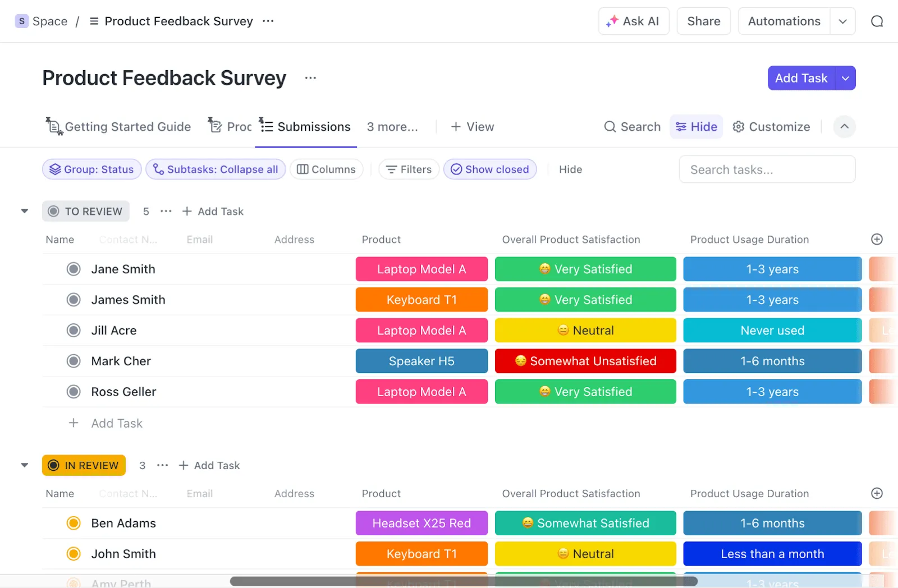
Task: Open TO REVIEW group ellipsis options
Action: [166, 212]
